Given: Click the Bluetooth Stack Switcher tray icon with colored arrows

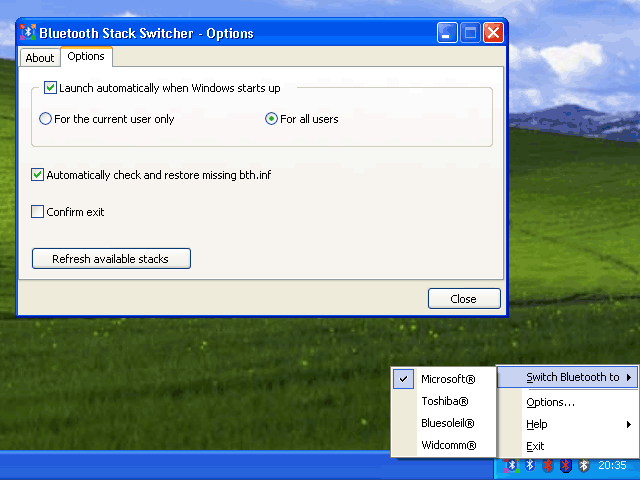Looking at the screenshot, I should pyautogui.click(x=511, y=465).
